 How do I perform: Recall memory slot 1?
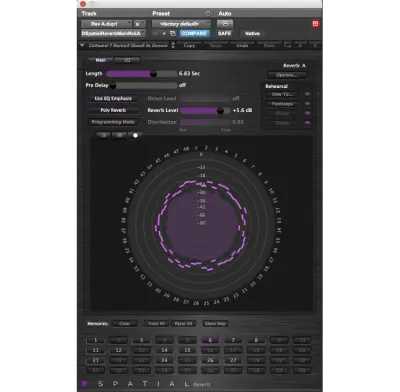pyautogui.click(x=95, y=340)
